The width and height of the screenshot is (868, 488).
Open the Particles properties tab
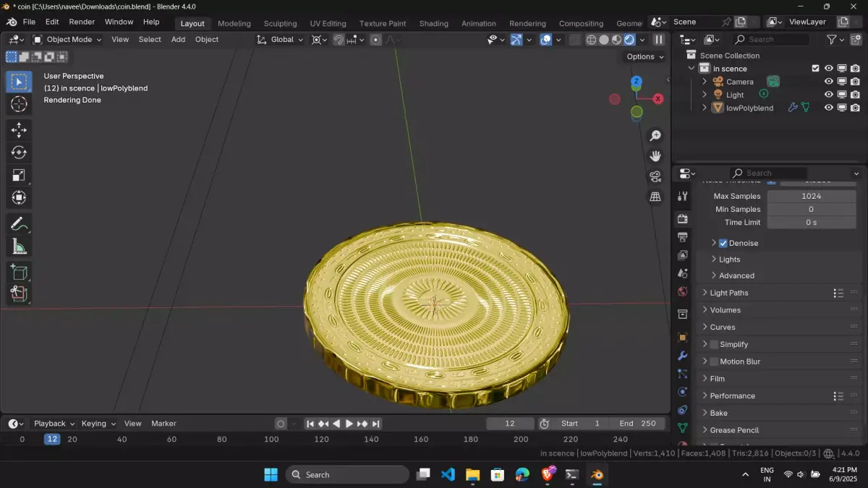click(x=683, y=374)
